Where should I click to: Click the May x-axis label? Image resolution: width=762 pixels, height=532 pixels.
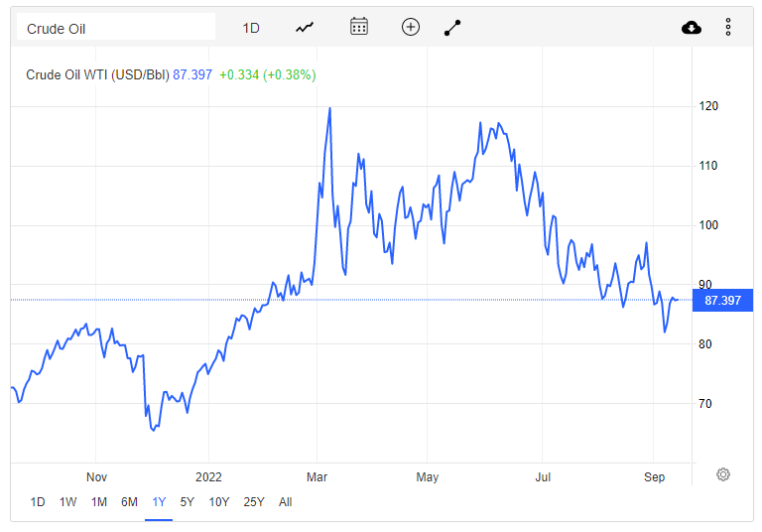pyautogui.click(x=428, y=477)
